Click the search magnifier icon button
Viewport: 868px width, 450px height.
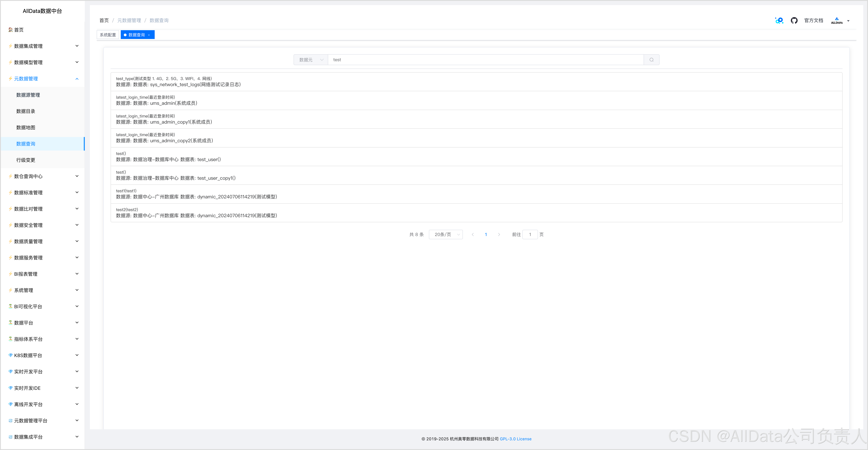(x=651, y=60)
